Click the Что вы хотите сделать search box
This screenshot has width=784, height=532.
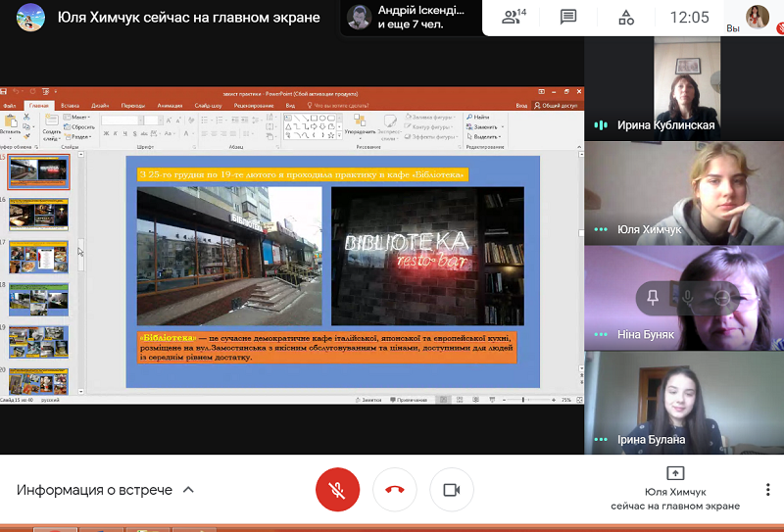point(338,106)
